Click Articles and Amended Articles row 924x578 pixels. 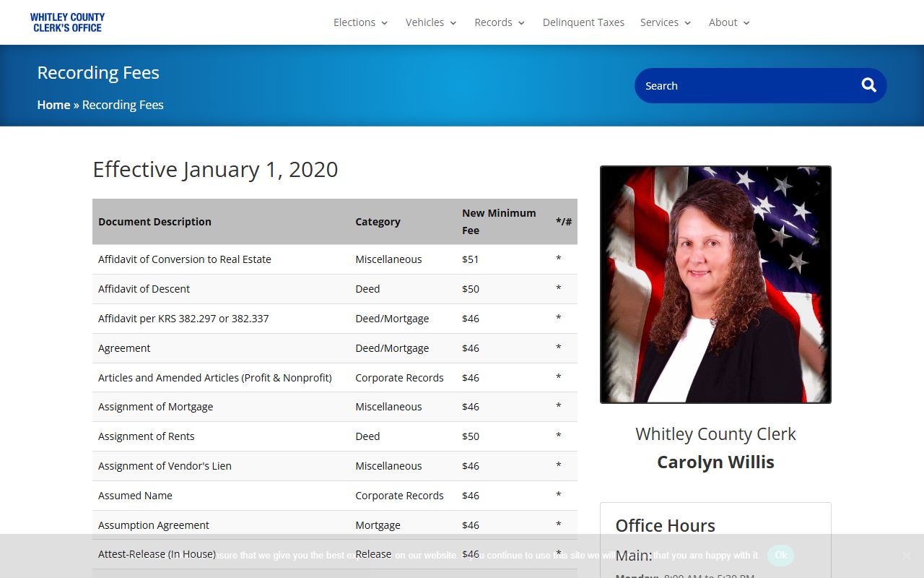pos(335,378)
